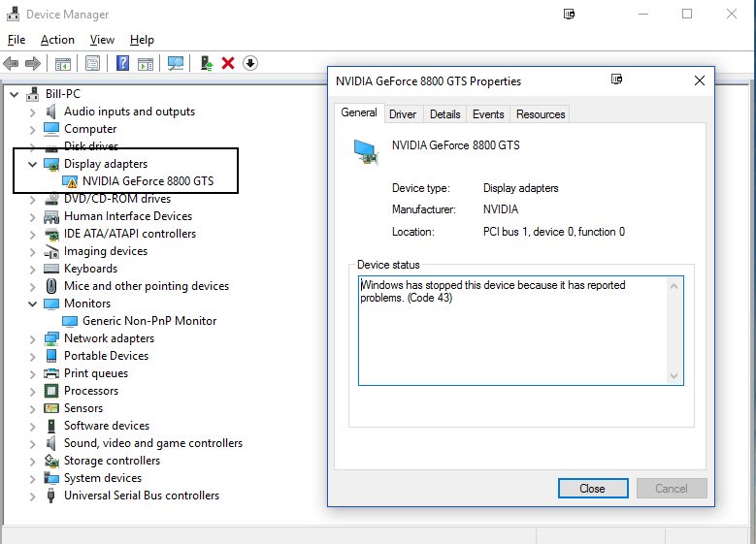The image size is (756, 544).
Task: Click the display adapter icon in Properties dialog
Action: [x=366, y=152]
